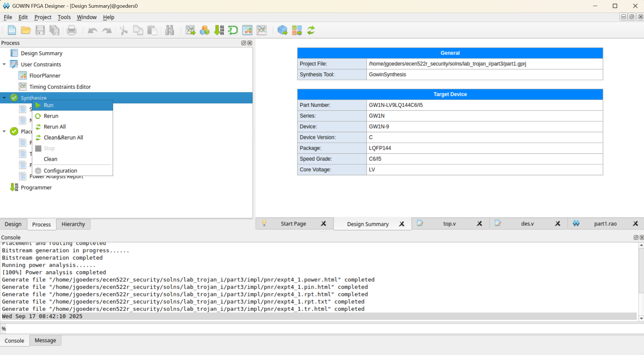Click the Copy toolbar icon
Image resolution: width=644 pixels, height=355 pixels.
(138, 30)
